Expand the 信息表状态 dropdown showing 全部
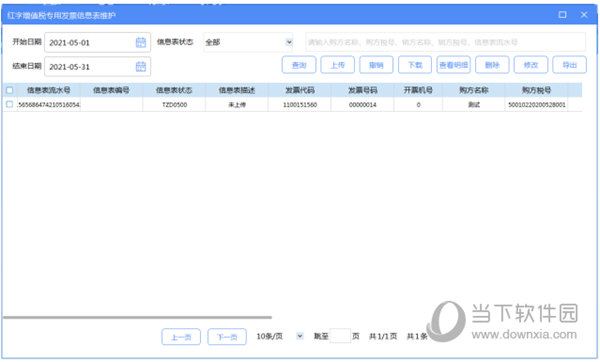This screenshot has width=600, height=362. (x=289, y=42)
